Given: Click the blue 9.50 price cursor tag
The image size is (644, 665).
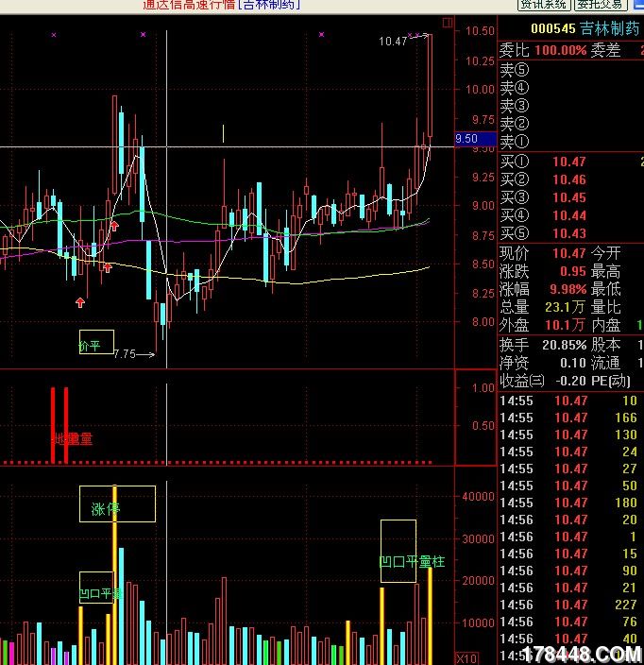Looking at the screenshot, I should (x=466, y=139).
